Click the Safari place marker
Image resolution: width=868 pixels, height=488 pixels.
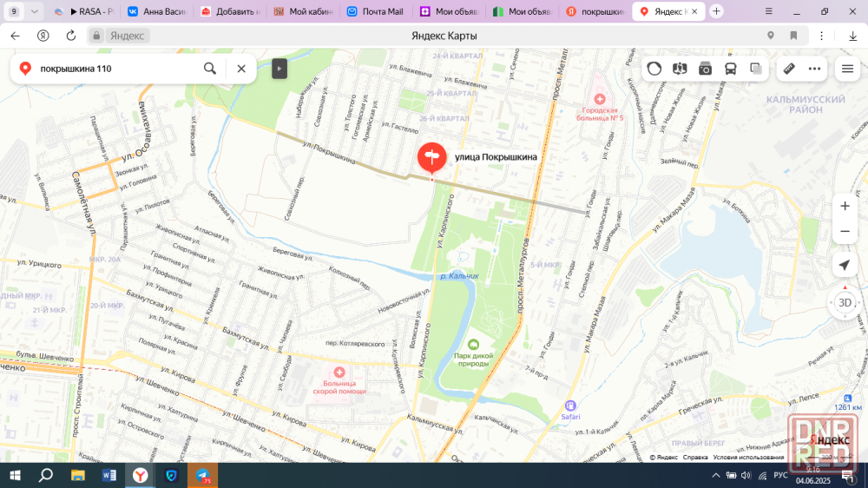coord(570,406)
